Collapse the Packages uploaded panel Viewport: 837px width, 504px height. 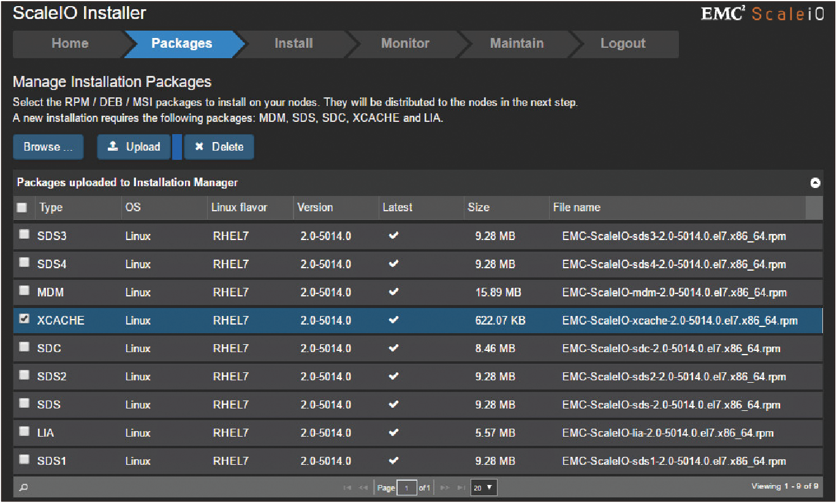(815, 183)
